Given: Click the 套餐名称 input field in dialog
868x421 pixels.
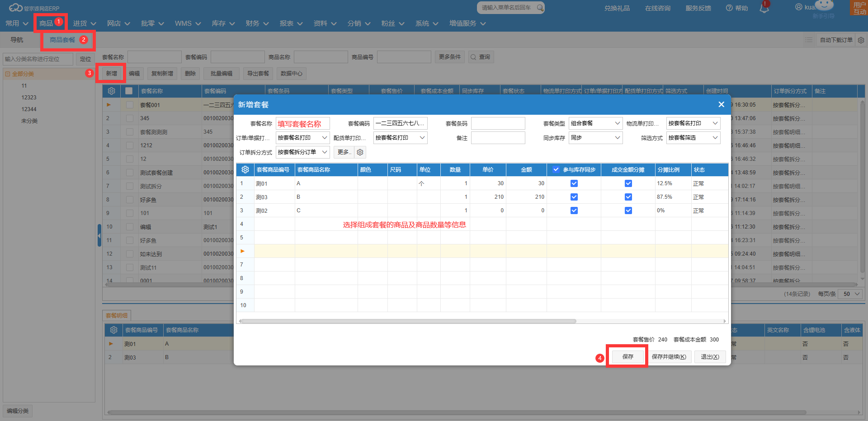Looking at the screenshot, I should point(302,124).
